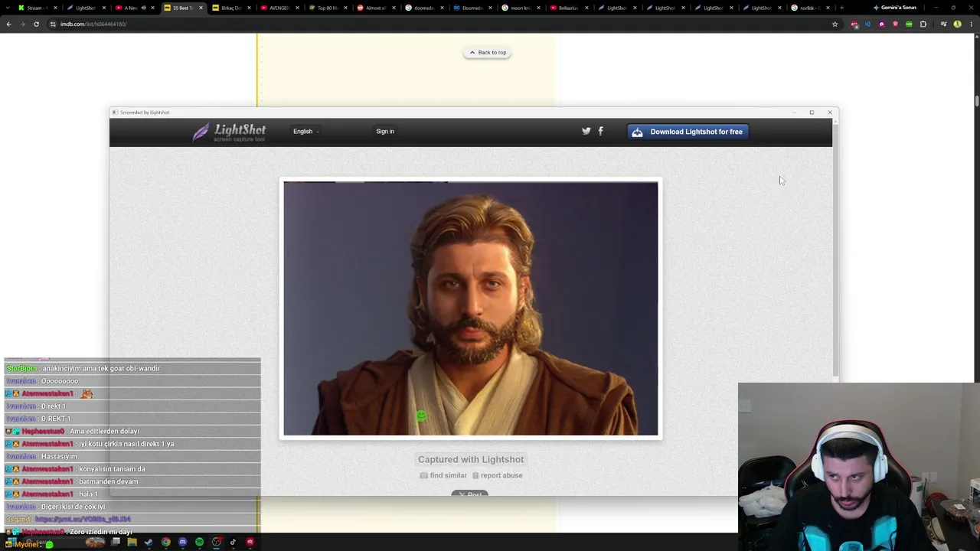The height and width of the screenshot is (551, 980).
Task: Open the red app icon on taskbar
Action: tap(250, 543)
